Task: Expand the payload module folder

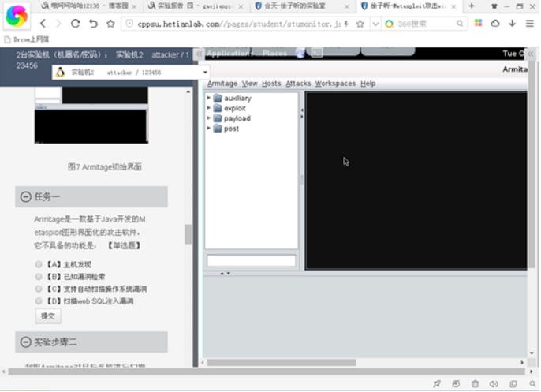Action: (x=209, y=118)
